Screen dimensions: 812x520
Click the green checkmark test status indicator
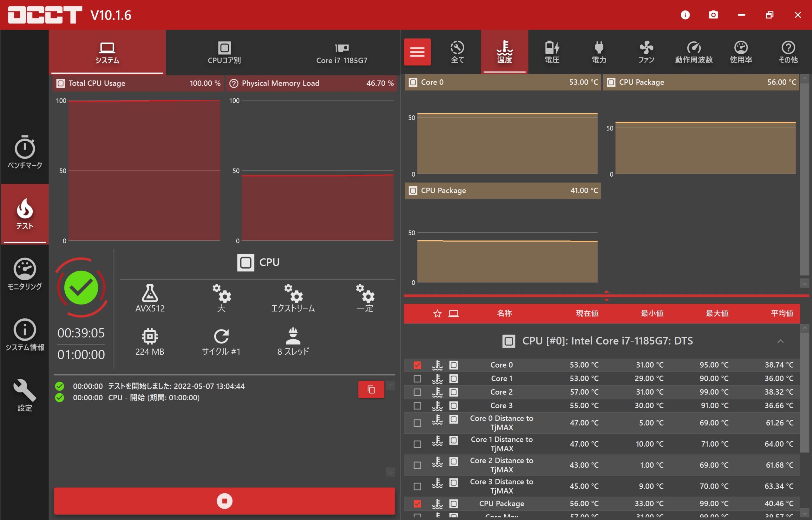tap(81, 287)
